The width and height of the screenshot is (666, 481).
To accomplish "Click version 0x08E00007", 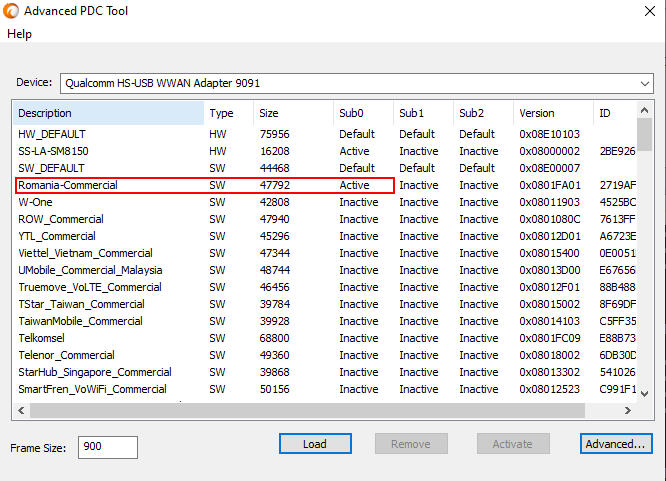I will coord(550,168).
